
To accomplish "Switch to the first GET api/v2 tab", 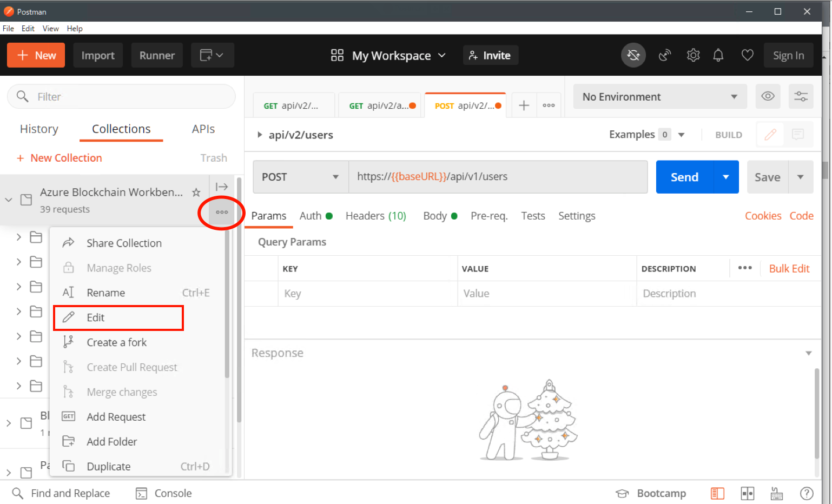I will click(294, 105).
